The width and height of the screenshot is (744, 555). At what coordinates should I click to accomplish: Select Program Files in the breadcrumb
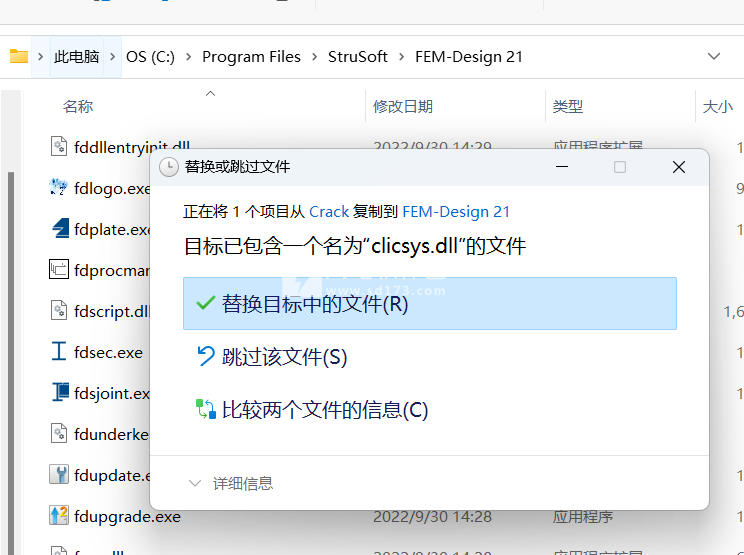click(x=251, y=57)
